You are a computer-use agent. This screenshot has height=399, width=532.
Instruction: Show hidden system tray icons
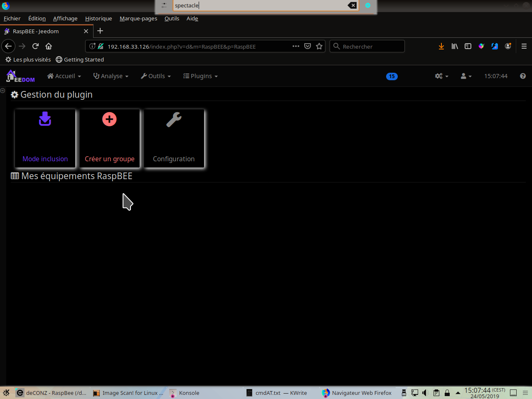[x=458, y=393]
